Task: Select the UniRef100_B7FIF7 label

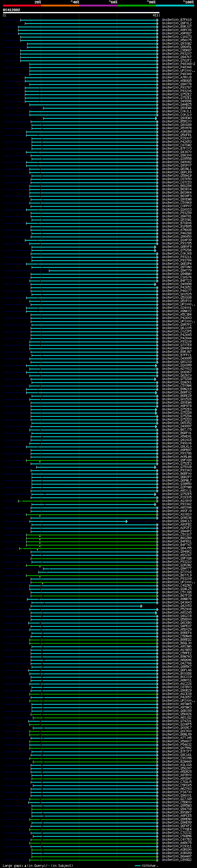Action: [x=176, y=751]
